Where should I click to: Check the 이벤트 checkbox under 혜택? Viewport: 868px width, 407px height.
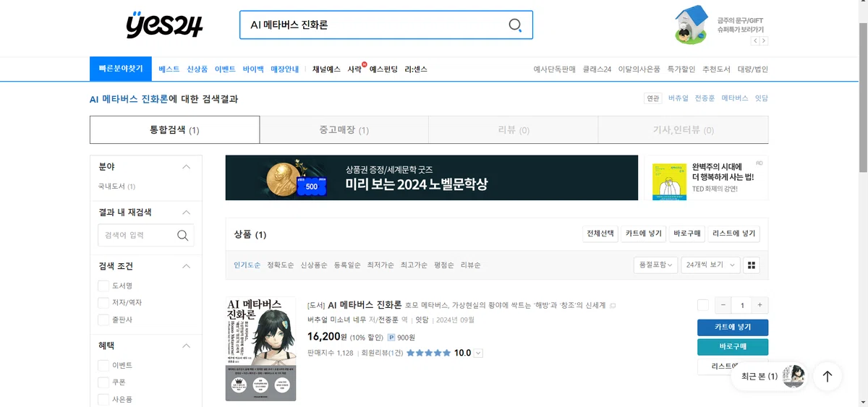click(103, 365)
